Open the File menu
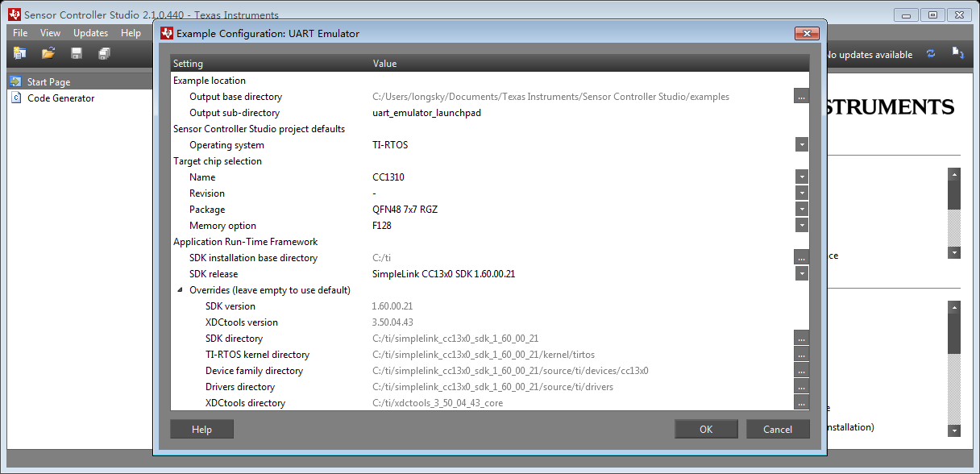 point(20,33)
